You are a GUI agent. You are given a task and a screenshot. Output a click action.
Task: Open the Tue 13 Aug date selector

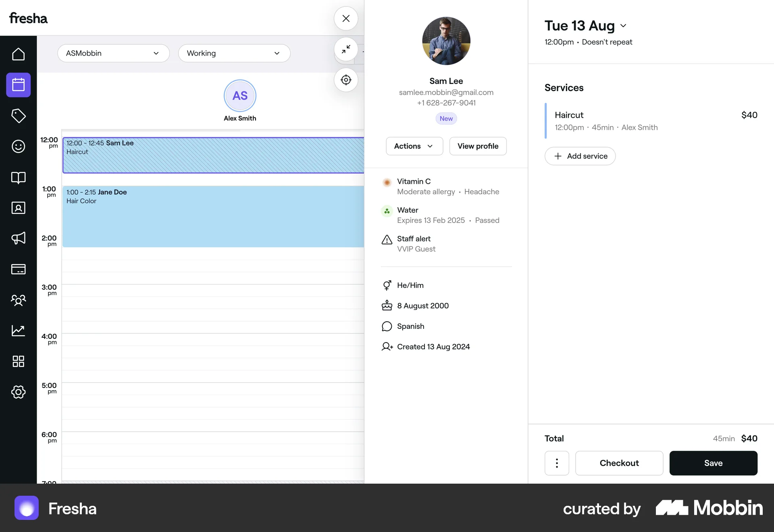585,26
